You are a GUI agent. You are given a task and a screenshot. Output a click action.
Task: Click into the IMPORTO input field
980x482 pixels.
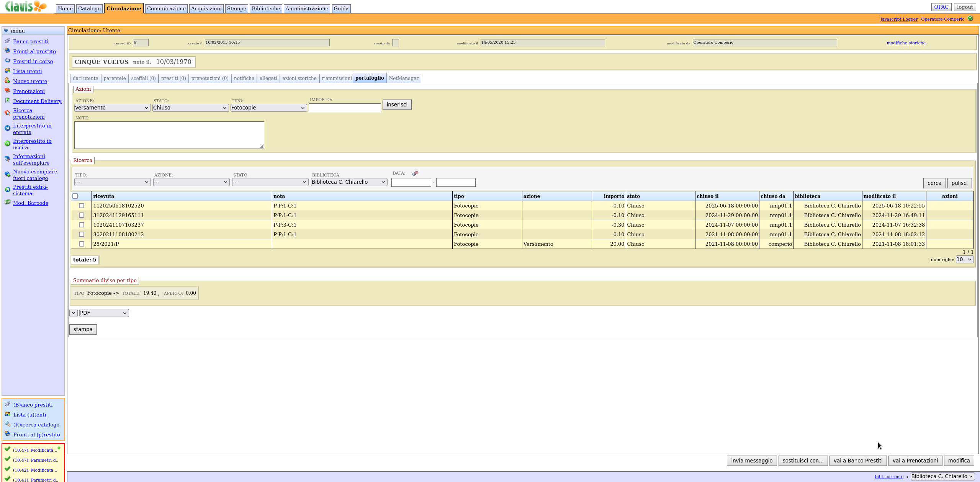344,108
